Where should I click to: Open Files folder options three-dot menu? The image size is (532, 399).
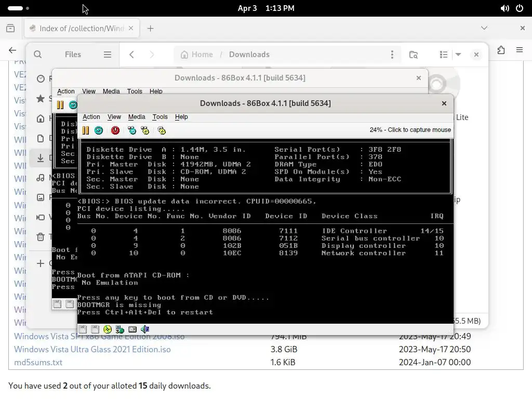point(392,54)
